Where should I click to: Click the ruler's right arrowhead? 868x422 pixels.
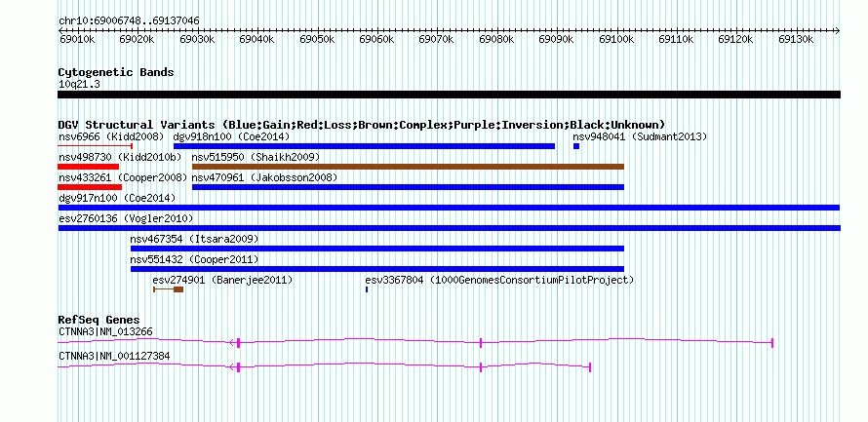(x=838, y=30)
